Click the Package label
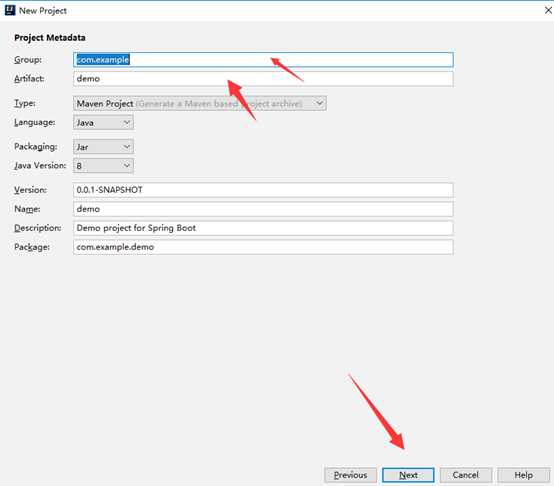The height and width of the screenshot is (486, 554). [x=32, y=247]
